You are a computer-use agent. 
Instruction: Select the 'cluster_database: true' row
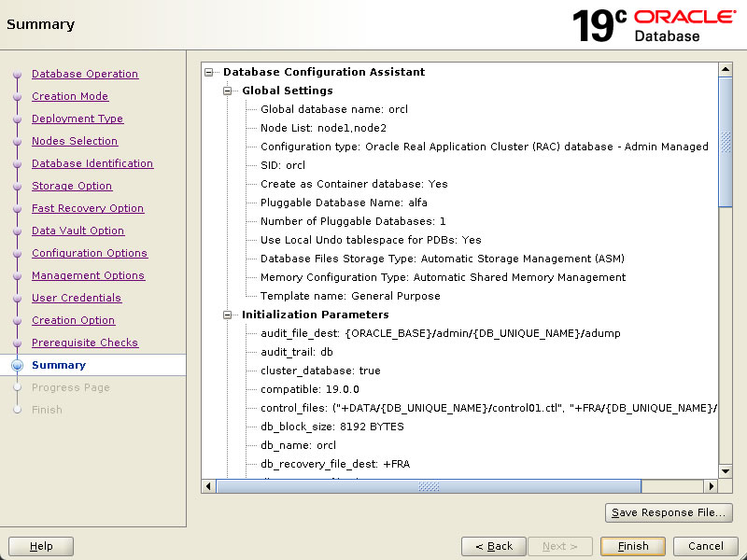click(320, 371)
